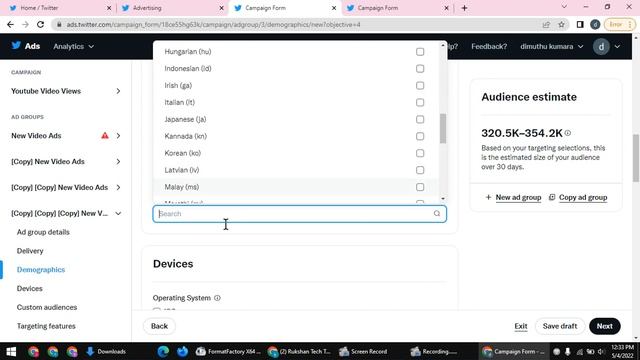Click the Back button
This screenshot has width=640, height=360.
click(159, 326)
